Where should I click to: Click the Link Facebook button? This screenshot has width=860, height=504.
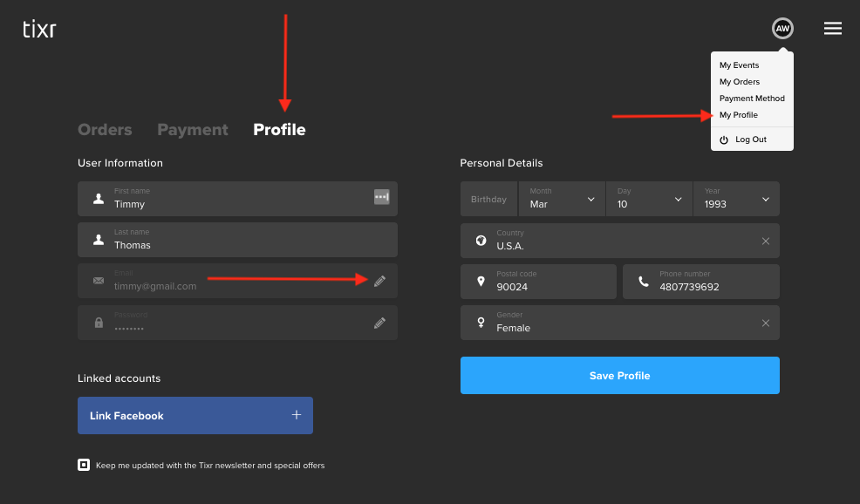coord(195,415)
